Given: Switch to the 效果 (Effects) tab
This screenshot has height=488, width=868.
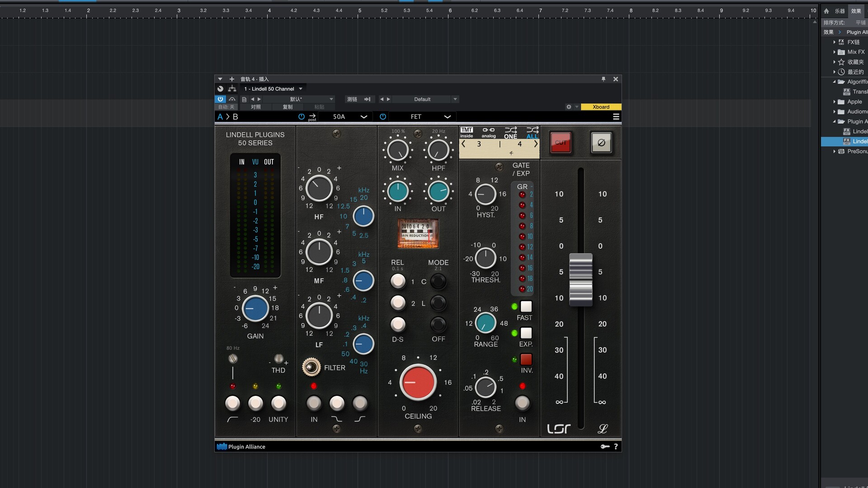Looking at the screenshot, I should click(x=856, y=11).
